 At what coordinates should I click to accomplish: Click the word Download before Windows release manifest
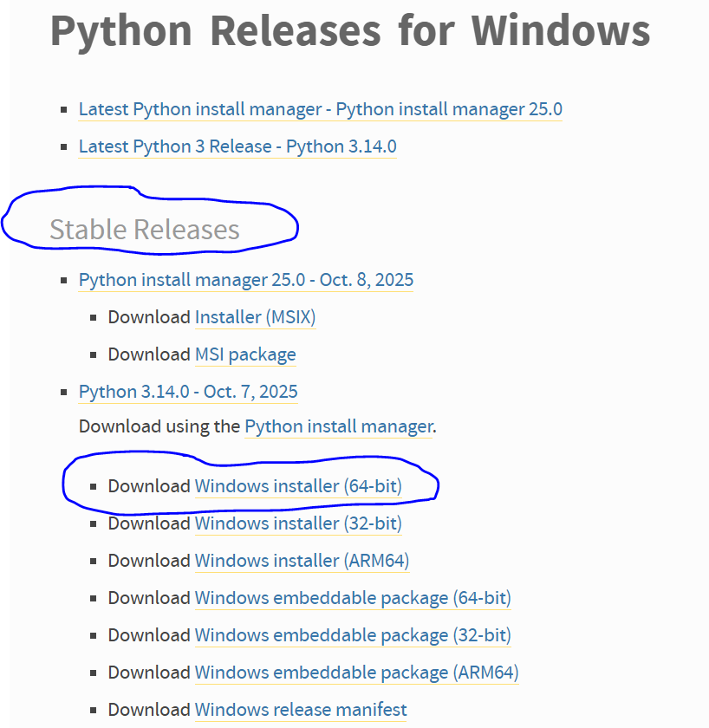pos(148,710)
